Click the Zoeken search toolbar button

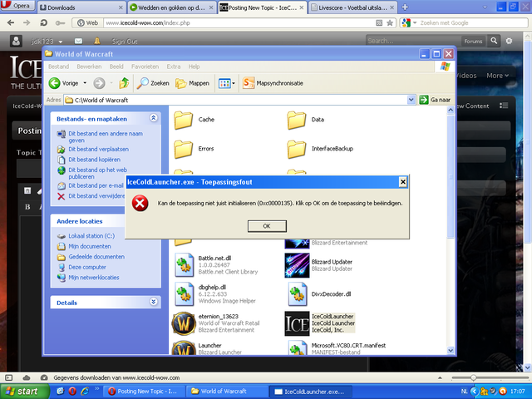click(153, 83)
